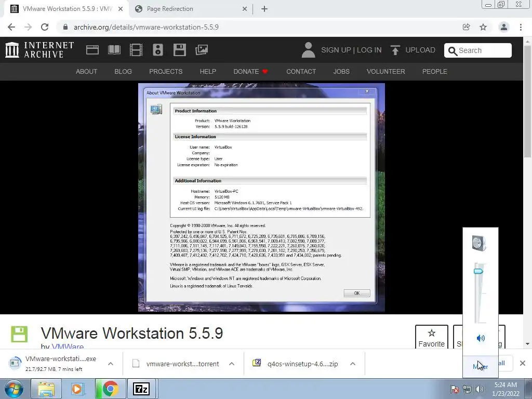
Task: Click the LOG IN link
Action: pyautogui.click(x=369, y=50)
